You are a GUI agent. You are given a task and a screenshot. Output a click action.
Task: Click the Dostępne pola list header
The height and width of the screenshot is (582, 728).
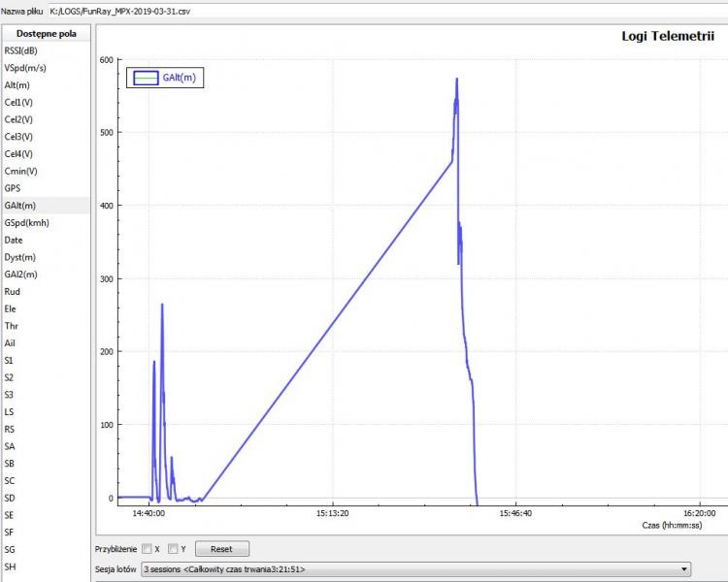tap(46, 33)
